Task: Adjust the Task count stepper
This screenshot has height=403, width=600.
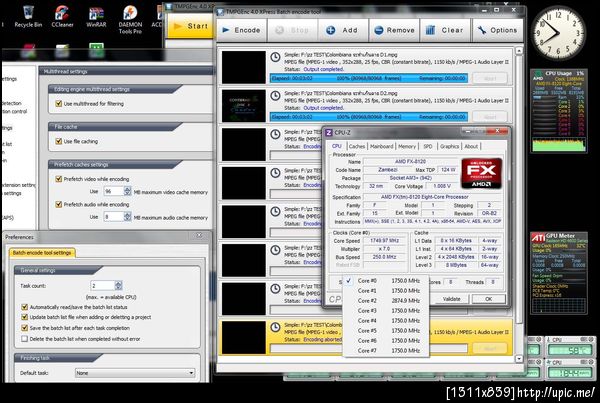Action: [x=118, y=286]
